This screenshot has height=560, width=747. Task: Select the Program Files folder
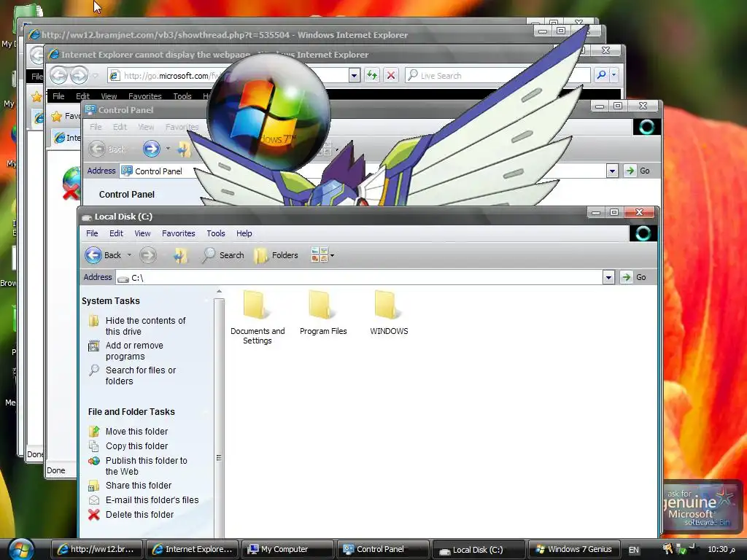tap(323, 313)
